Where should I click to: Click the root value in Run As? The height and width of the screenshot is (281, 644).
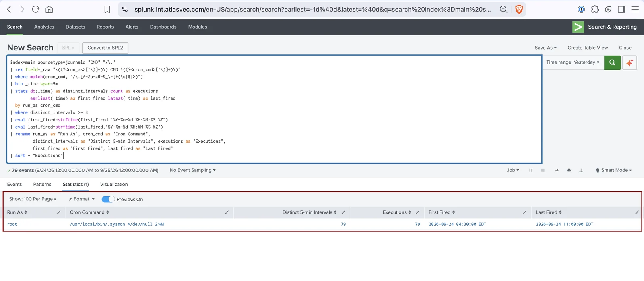point(12,224)
